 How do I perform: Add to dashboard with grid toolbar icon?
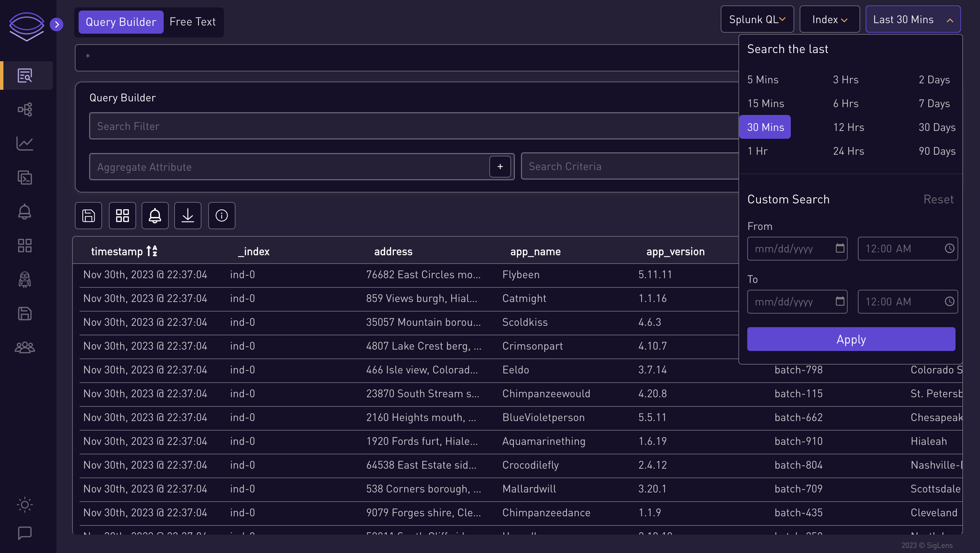click(x=122, y=216)
